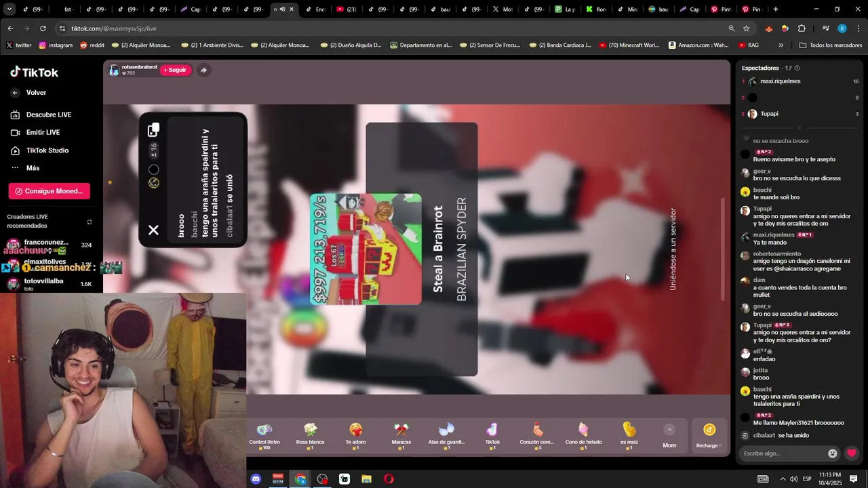This screenshot has height=488, width=868.
Task: Open a new browser tab
Action: point(776,9)
